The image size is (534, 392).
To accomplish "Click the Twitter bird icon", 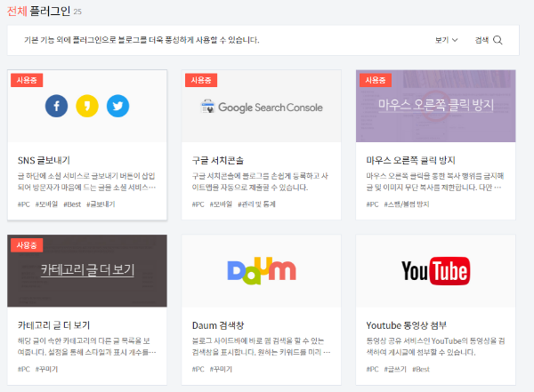I will (x=117, y=106).
